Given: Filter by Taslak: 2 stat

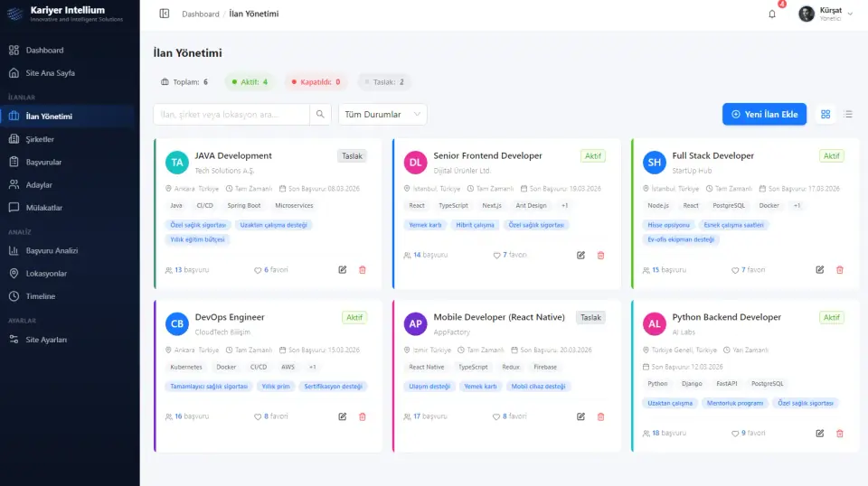Looking at the screenshot, I should 384,82.
